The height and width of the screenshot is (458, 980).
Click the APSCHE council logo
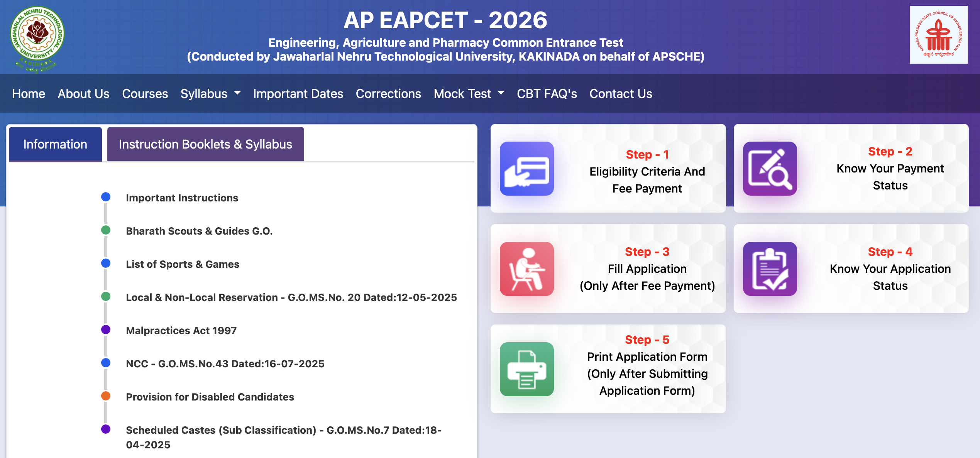(939, 35)
